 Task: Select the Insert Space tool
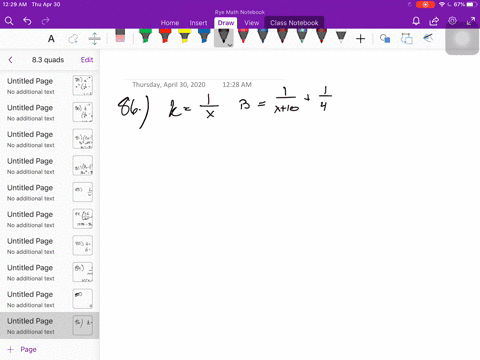[95, 39]
